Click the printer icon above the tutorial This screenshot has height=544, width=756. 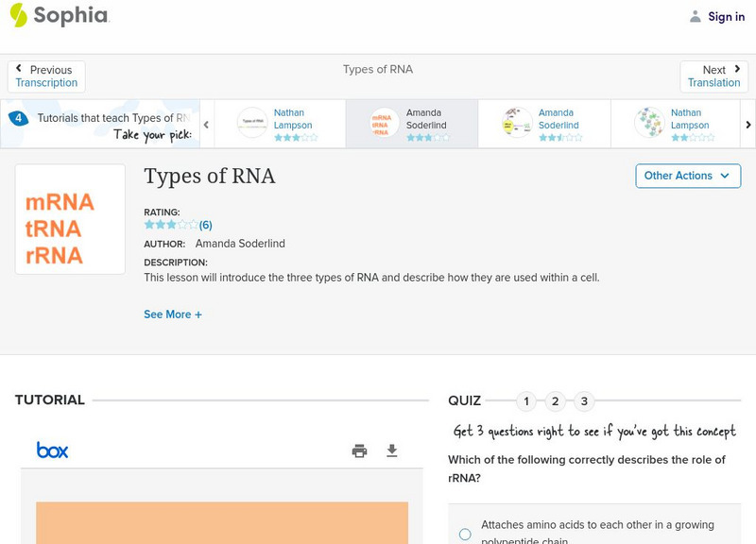coord(359,451)
